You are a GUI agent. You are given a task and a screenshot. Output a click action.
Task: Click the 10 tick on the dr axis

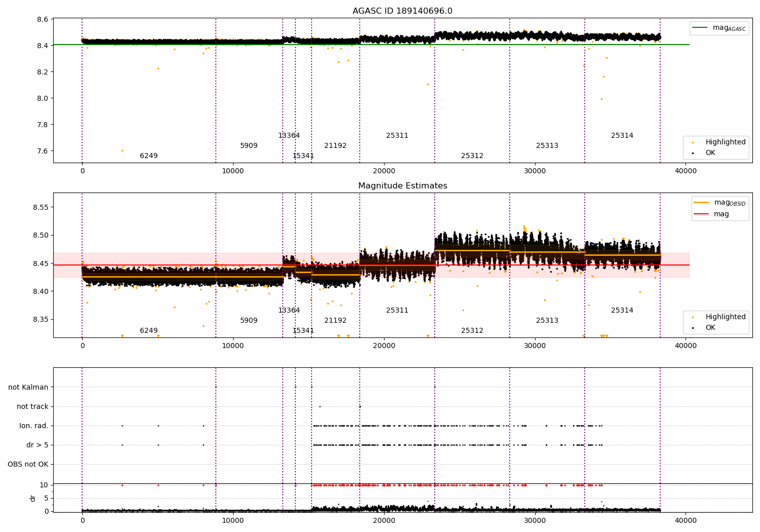click(x=44, y=485)
